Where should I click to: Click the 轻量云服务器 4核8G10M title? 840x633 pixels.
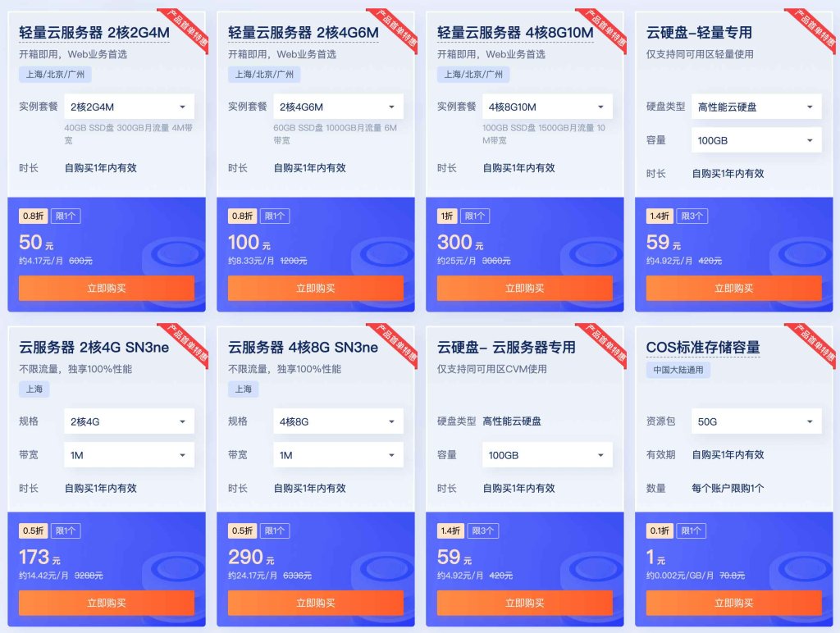click(x=515, y=33)
